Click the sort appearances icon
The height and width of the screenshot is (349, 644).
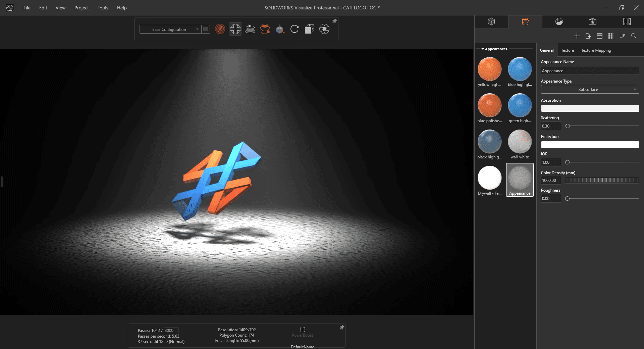[x=623, y=36]
